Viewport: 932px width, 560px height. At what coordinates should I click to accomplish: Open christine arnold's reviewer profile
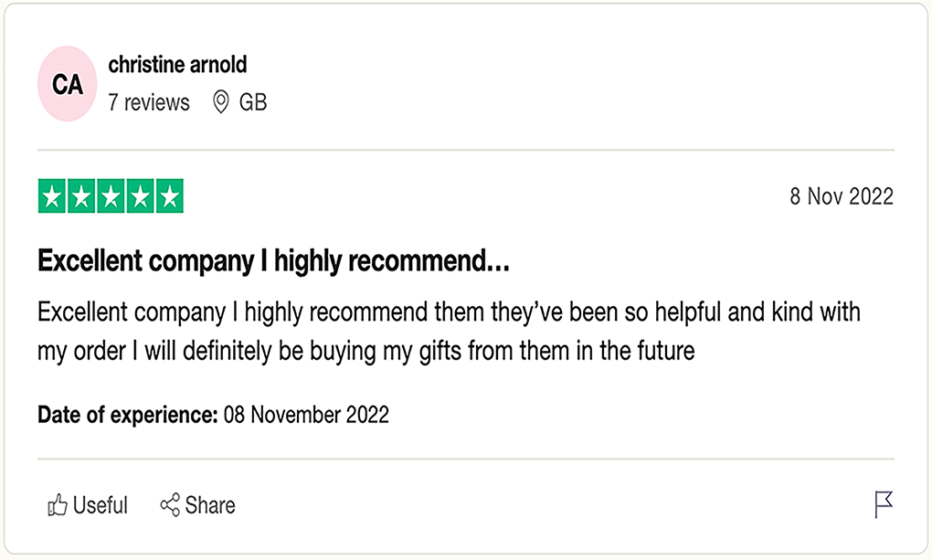(177, 64)
